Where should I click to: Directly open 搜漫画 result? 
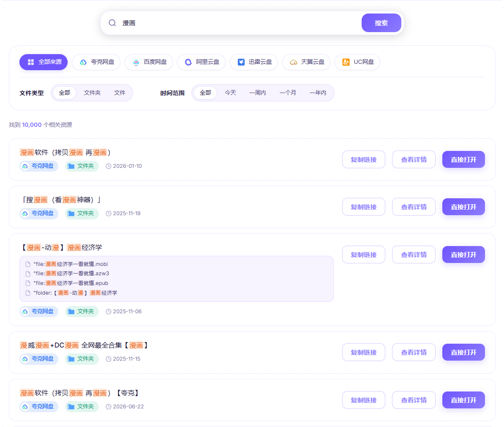click(463, 207)
